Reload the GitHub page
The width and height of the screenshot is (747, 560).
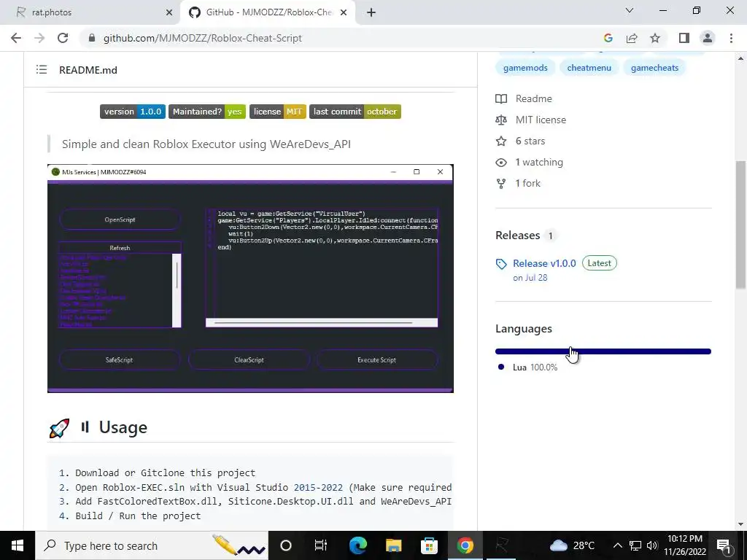click(63, 38)
